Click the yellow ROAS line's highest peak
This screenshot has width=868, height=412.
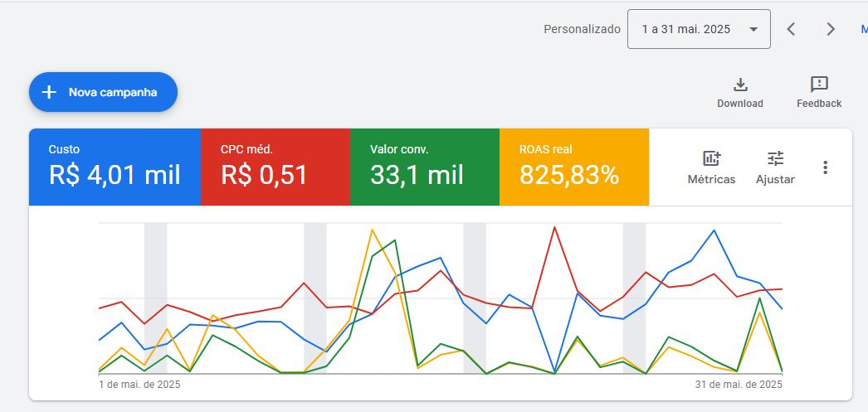pos(372,230)
